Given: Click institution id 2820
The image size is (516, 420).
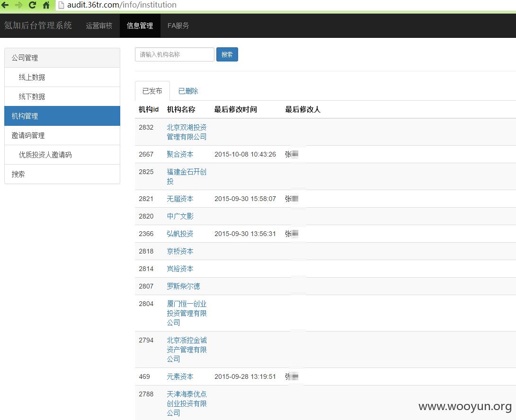Looking at the screenshot, I should tap(146, 216).
